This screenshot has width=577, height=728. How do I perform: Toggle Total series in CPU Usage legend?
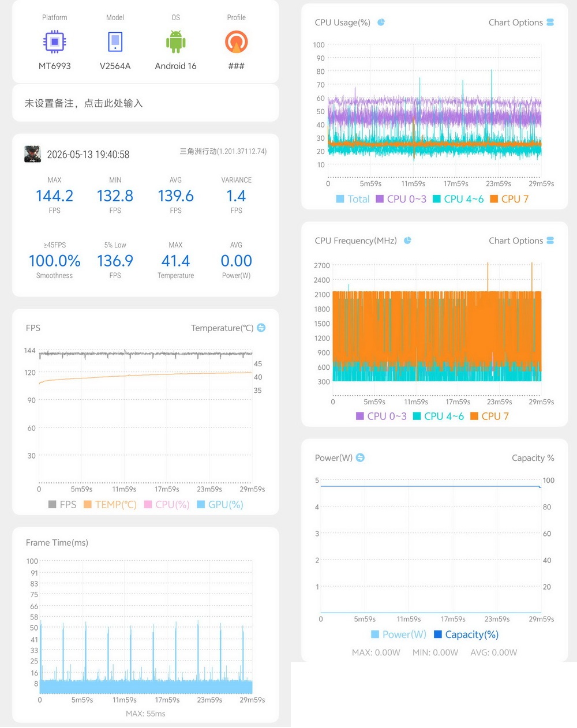pos(353,199)
